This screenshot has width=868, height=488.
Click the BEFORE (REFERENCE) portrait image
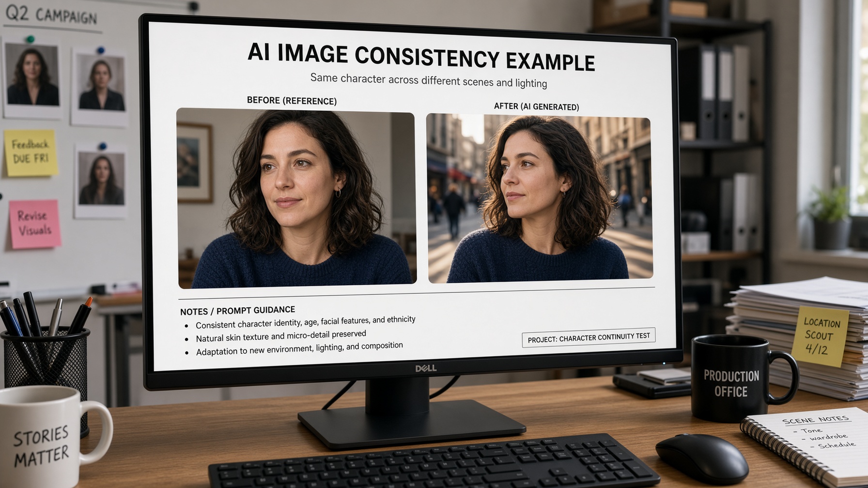point(296,198)
